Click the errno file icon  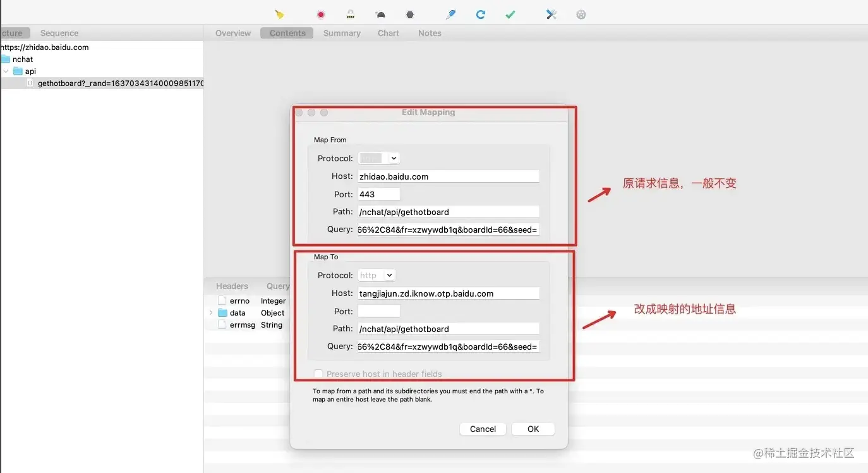[x=222, y=301]
